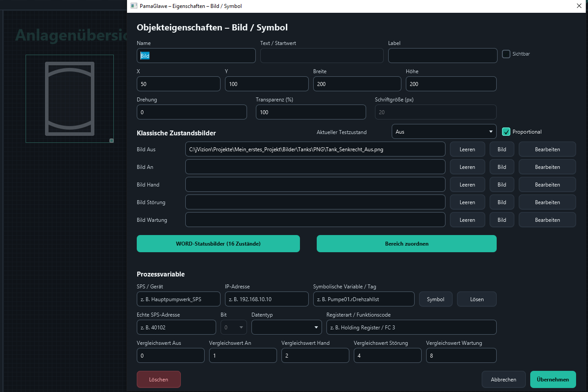Enable the Sichtbar checkbox

506,54
